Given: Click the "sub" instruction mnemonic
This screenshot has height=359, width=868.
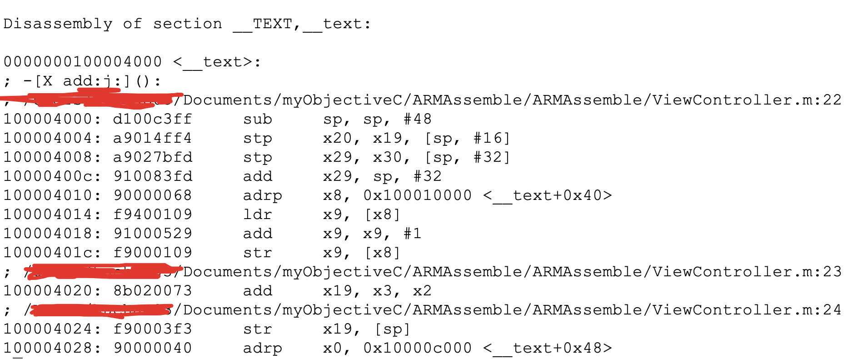Looking at the screenshot, I should pos(257,119).
